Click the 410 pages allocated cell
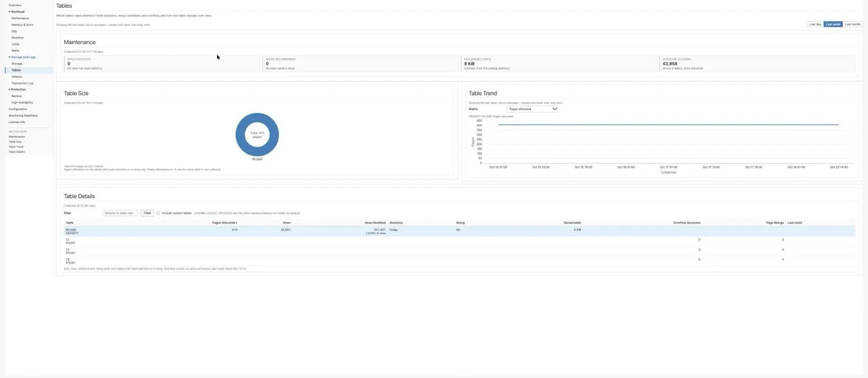Image resolution: width=868 pixels, height=378 pixels. pyautogui.click(x=235, y=229)
